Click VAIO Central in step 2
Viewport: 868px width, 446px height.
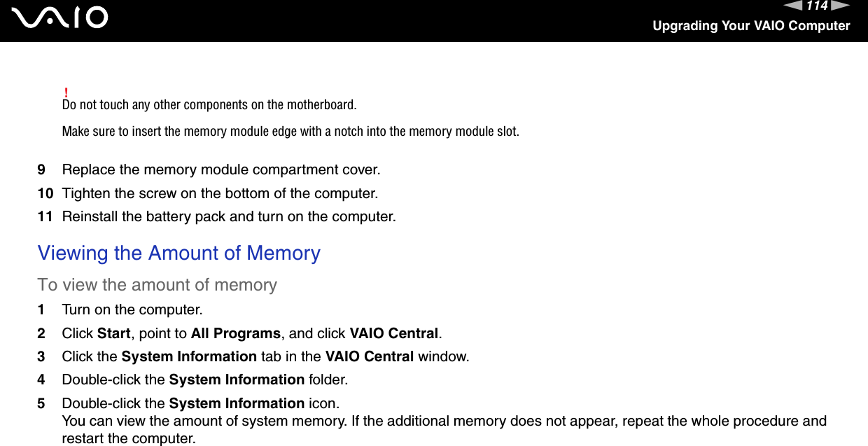tap(394, 333)
